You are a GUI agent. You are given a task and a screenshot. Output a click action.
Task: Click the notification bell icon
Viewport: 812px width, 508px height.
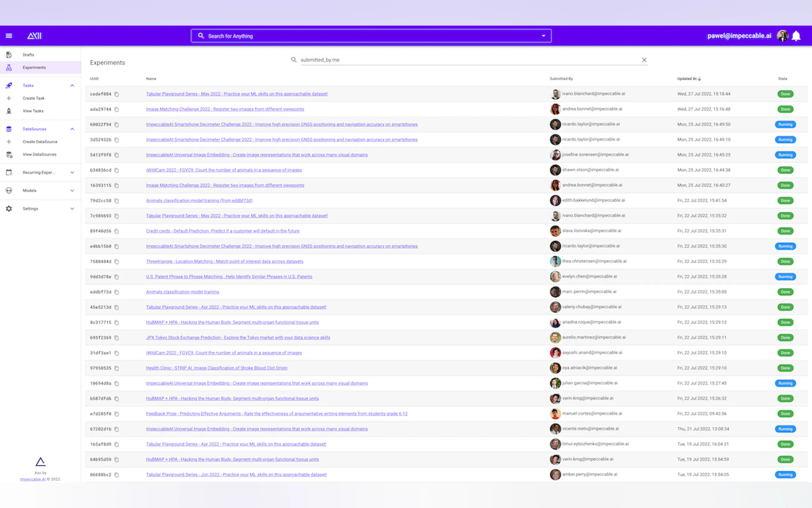(x=796, y=36)
